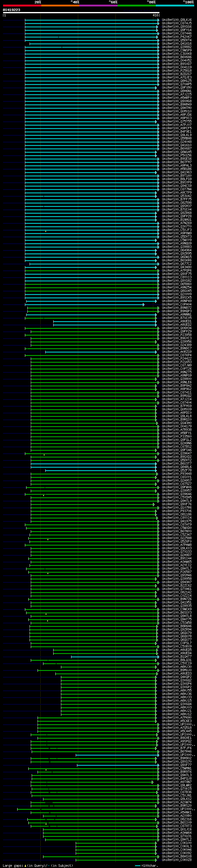Choose the UniRef100_C6T411 row label
The width and height of the screenshot is (197, 868).
(177, 392)
